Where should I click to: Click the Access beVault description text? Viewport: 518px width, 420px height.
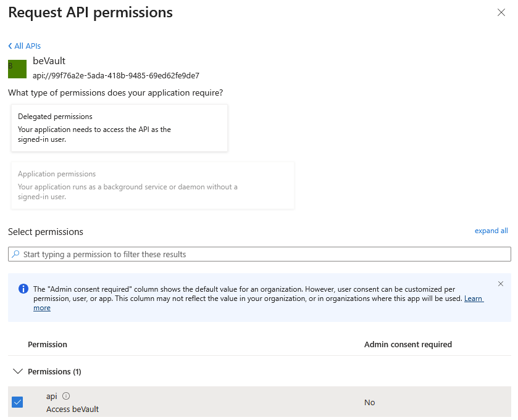pyautogui.click(x=72, y=409)
